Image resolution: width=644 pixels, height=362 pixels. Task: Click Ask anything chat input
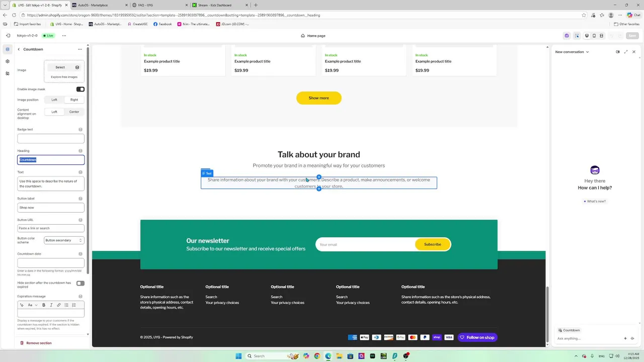coord(589,338)
